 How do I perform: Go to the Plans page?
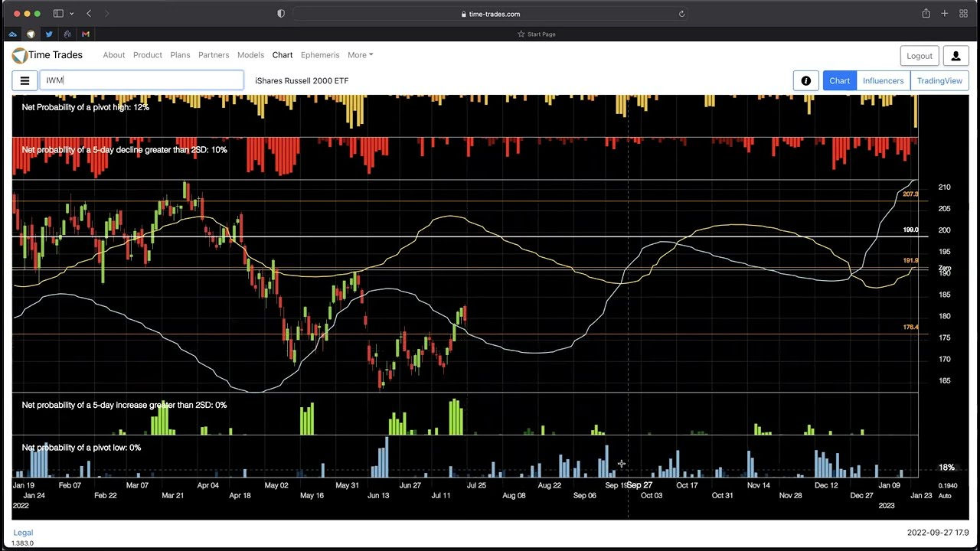(180, 55)
